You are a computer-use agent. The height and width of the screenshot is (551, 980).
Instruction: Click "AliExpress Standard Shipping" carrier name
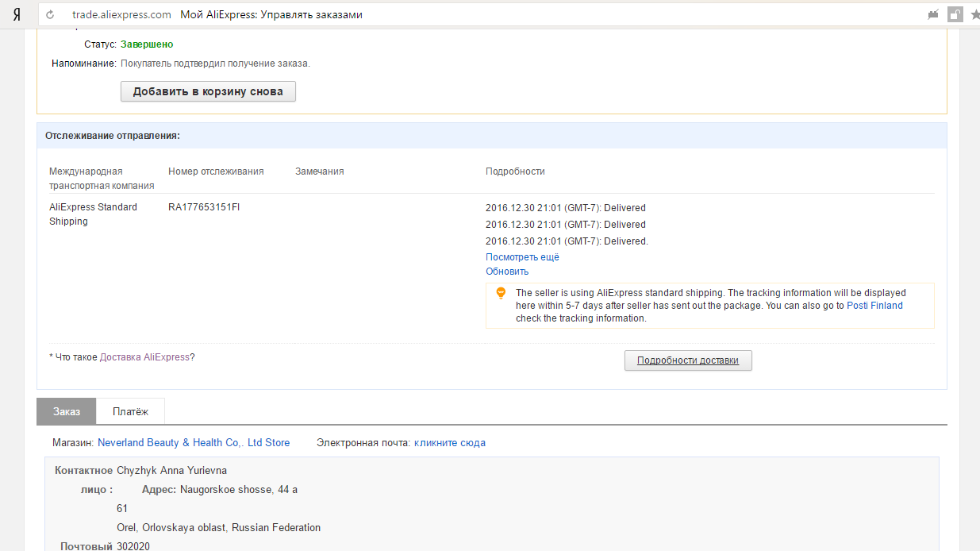[93, 214]
